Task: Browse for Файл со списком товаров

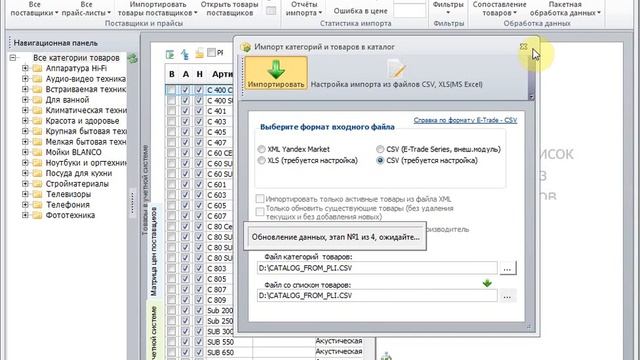Action: [x=507, y=296]
